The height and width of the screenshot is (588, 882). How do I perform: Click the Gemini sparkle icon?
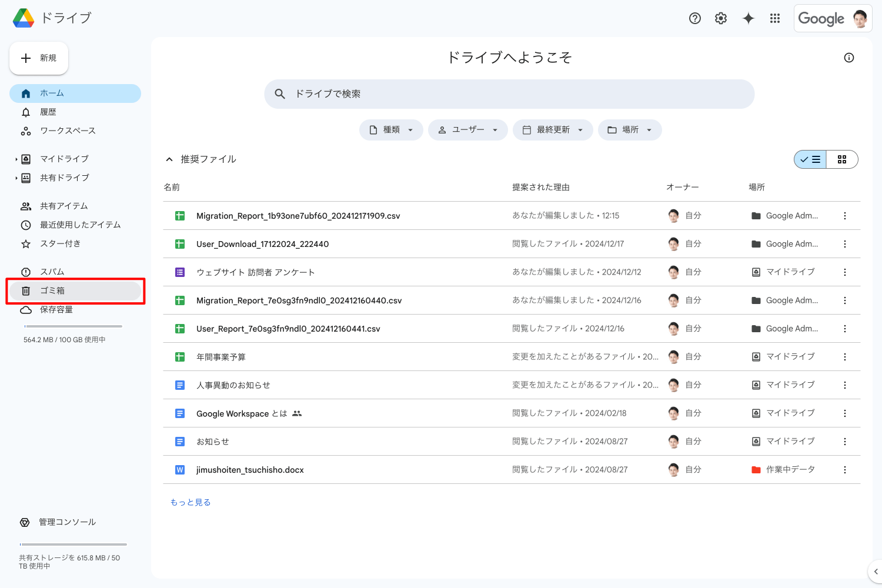(748, 18)
